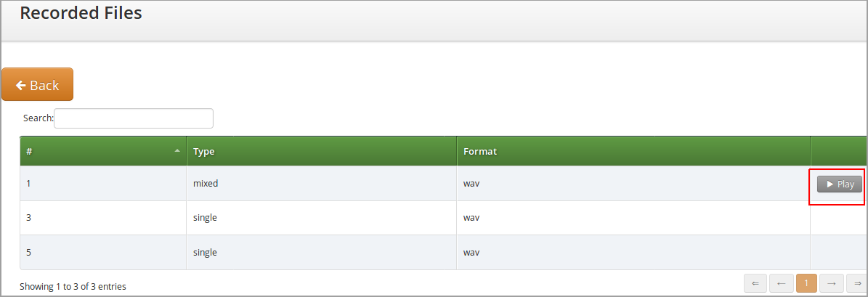Viewport: 868px width, 297px height.
Task: Play the mixed wav recording
Action: click(x=840, y=184)
